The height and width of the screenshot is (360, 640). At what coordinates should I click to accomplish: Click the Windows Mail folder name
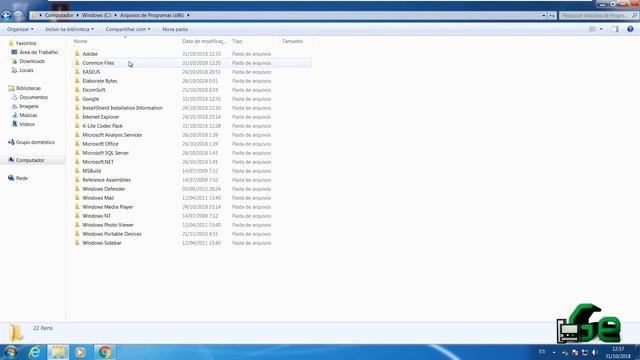98,198
